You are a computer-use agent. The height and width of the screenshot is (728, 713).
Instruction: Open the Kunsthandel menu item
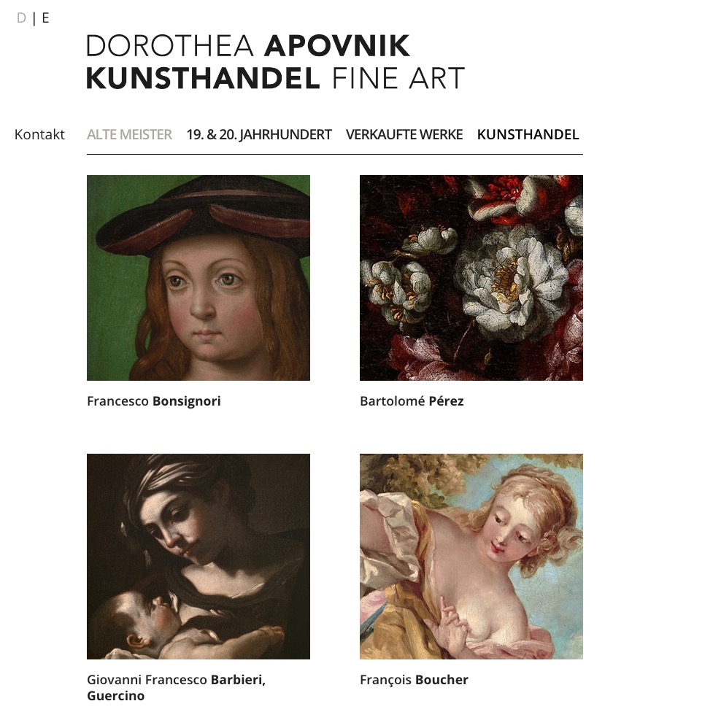528,135
